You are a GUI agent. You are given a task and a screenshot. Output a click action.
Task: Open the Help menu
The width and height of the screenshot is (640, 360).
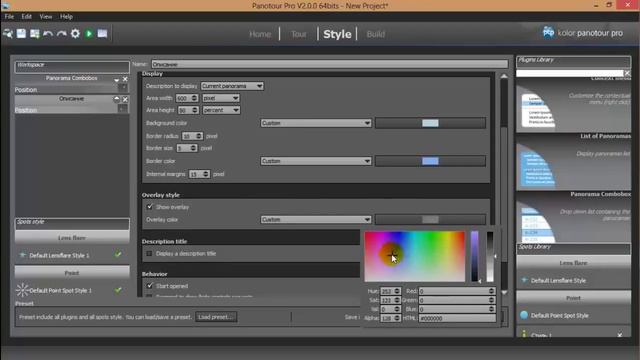point(66,17)
